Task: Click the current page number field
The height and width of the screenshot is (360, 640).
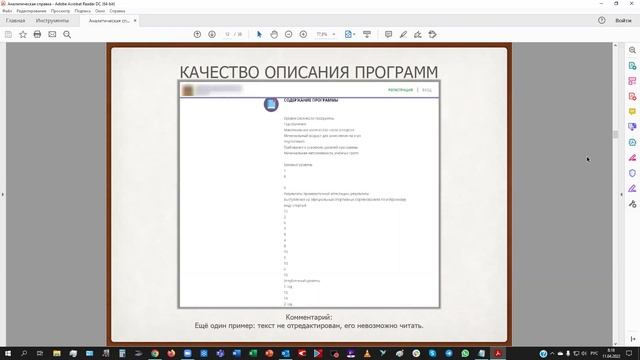Action: point(227,35)
